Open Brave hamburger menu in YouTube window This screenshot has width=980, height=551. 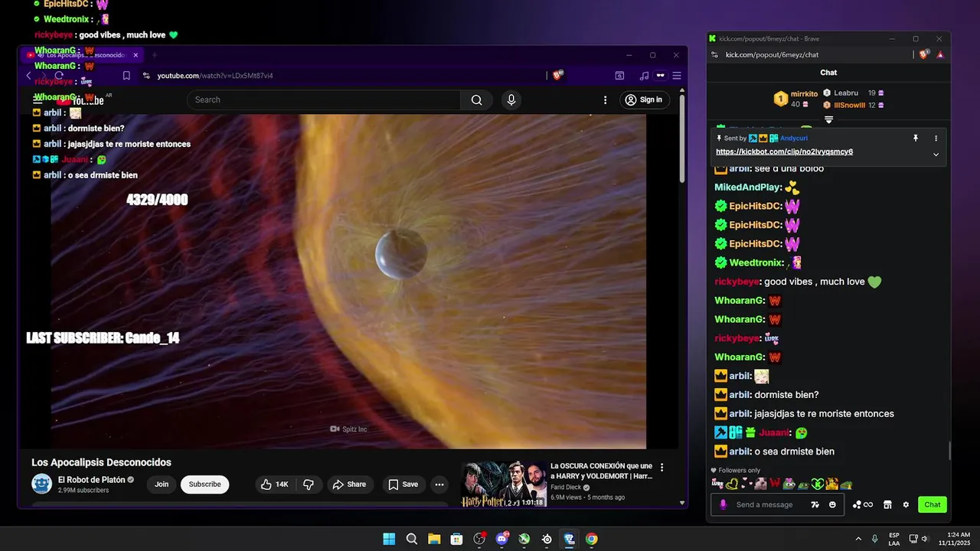click(677, 76)
